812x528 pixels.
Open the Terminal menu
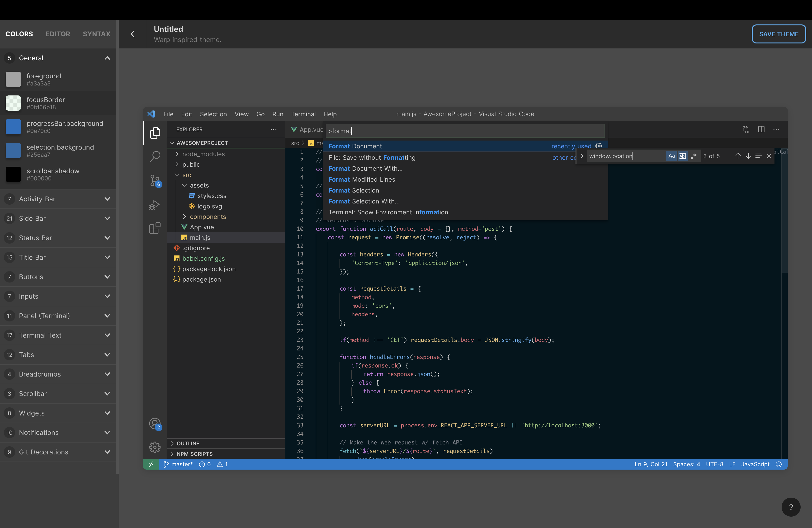[x=303, y=114]
